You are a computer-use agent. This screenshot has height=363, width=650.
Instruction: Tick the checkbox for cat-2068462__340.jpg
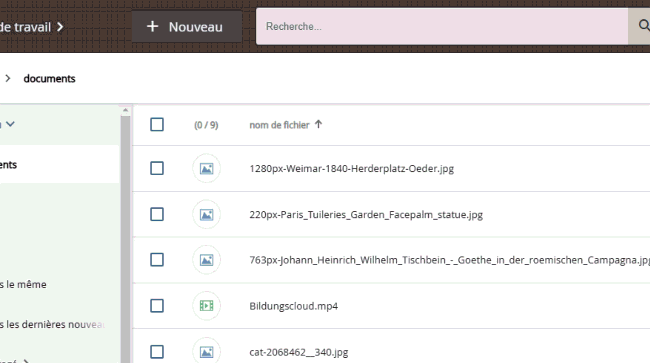tap(157, 352)
